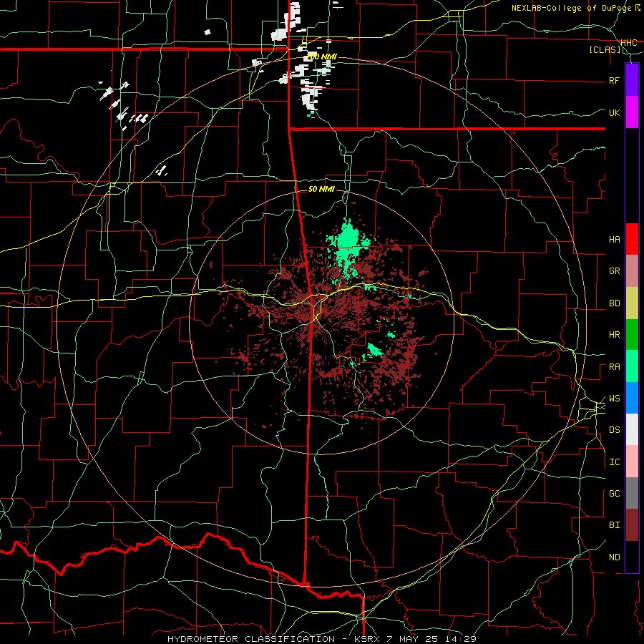Click the BI brown legend swatch
This screenshot has height=644, width=644.
click(x=632, y=525)
